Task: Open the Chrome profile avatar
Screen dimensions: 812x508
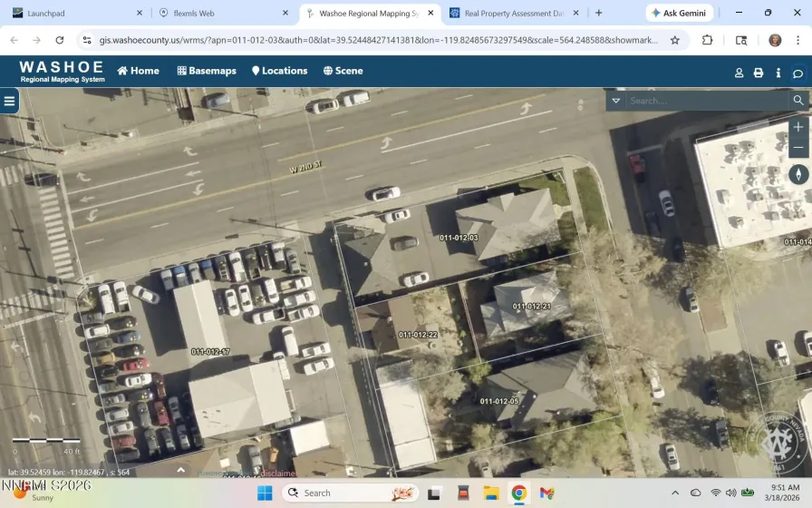Action: (775, 40)
